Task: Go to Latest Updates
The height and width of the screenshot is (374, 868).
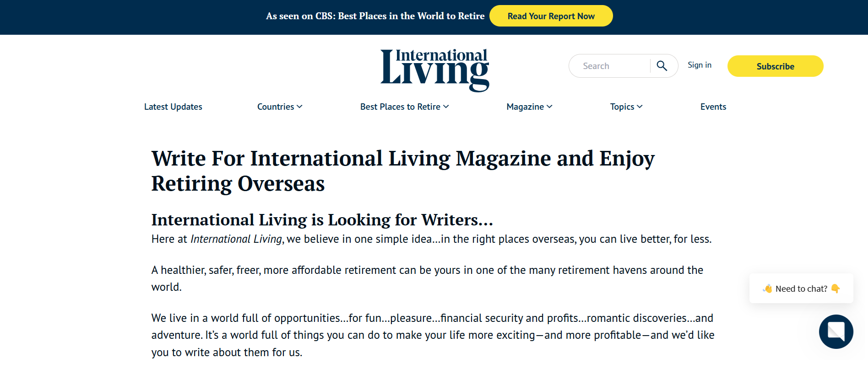Action: pyautogui.click(x=173, y=107)
